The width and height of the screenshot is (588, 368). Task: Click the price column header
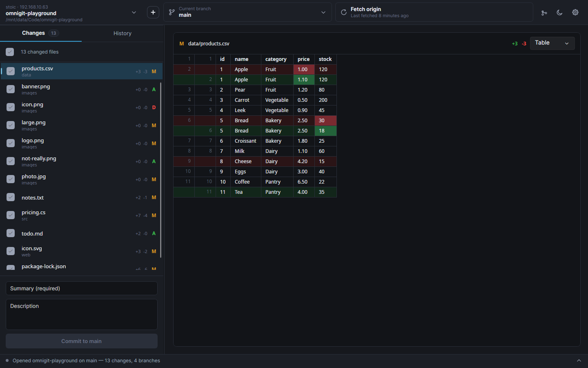(x=304, y=59)
